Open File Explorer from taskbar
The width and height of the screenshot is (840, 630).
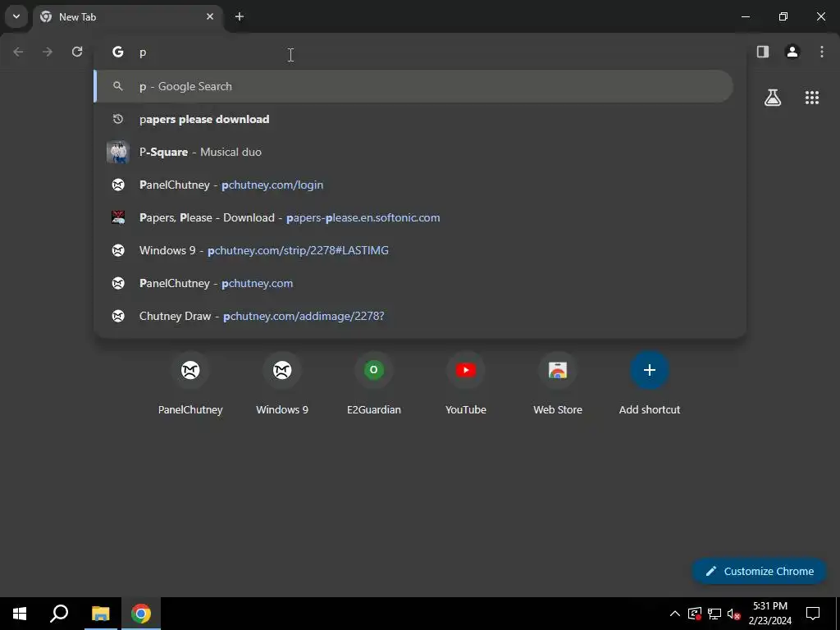click(100, 614)
